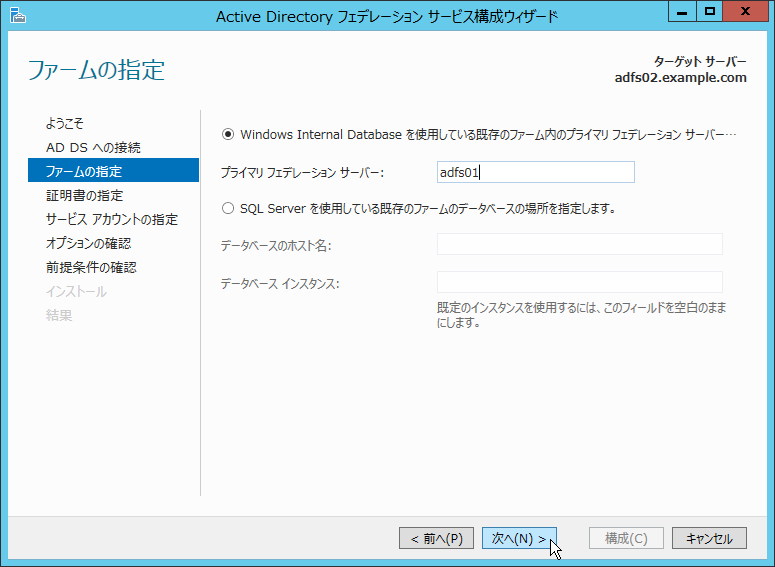Click the wizard icon in the title bar
The image size is (775, 567).
click(18, 16)
